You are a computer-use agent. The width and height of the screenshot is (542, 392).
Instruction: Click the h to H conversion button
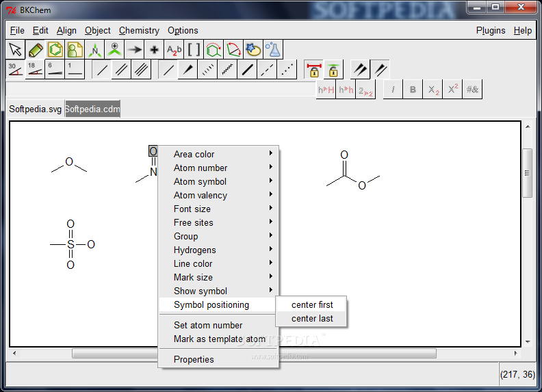coord(326,90)
